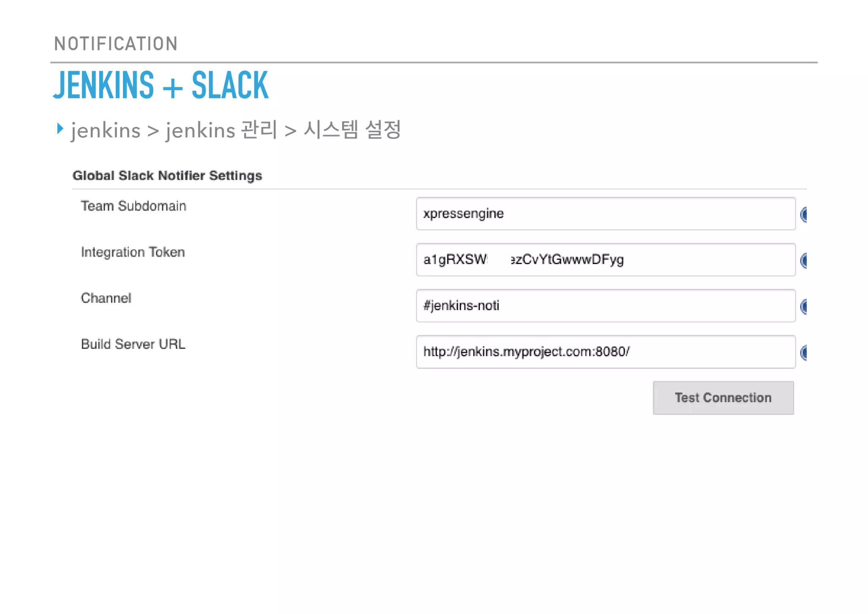Click the NOTIFICATION header text
The image size is (868, 614).
[116, 44]
